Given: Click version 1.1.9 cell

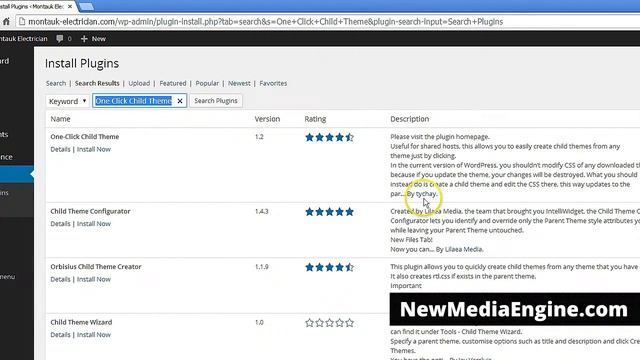Looking at the screenshot, I should [261, 267].
